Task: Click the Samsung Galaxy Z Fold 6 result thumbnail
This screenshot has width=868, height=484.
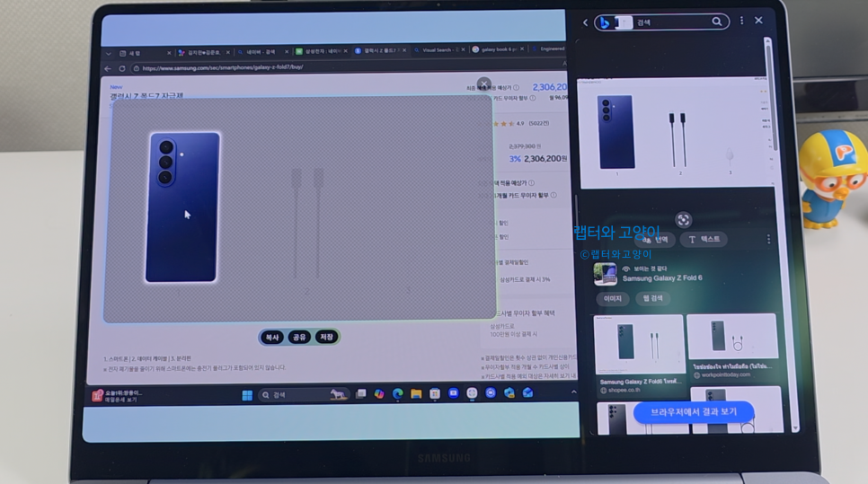Action: click(x=605, y=274)
